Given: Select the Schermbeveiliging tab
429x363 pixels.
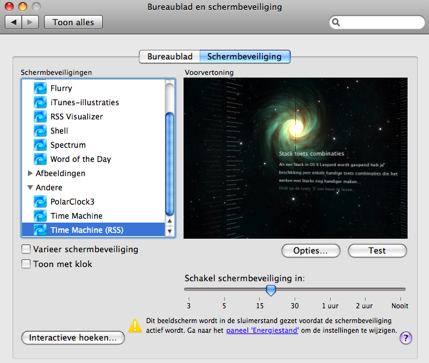Looking at the screenshot, I should [245, 56].
